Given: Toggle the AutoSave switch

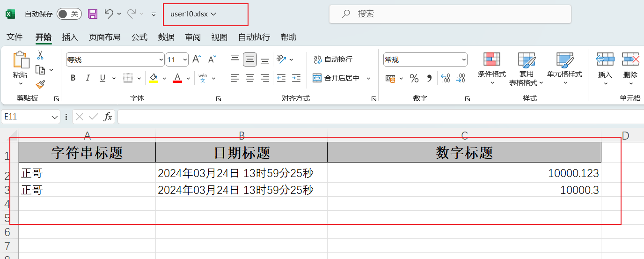Looking at the screenshot, I should (x=69, y=14).
